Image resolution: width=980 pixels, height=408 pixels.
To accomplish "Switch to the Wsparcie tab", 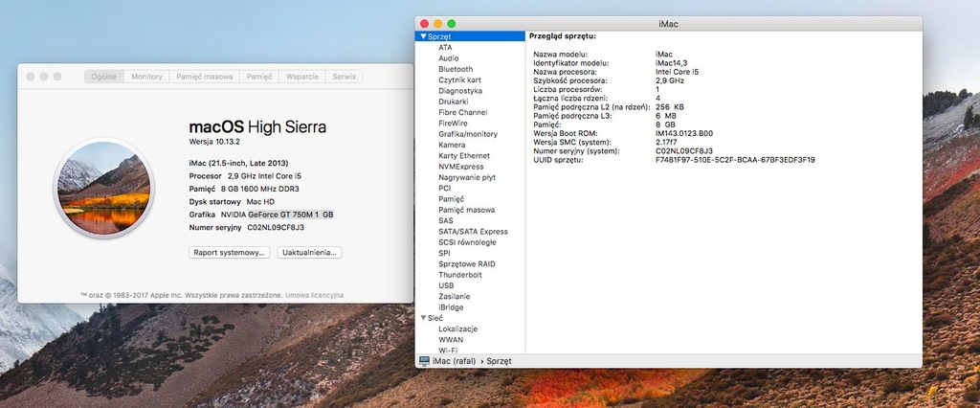I will click(x=301, y=77).
